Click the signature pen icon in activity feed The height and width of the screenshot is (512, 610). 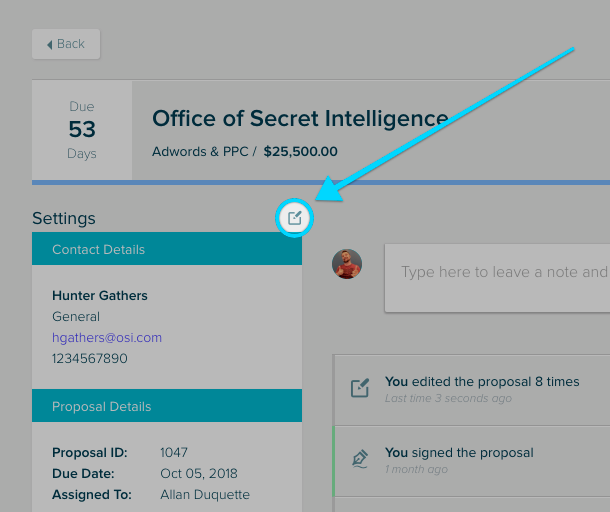(x=360, y=459)
